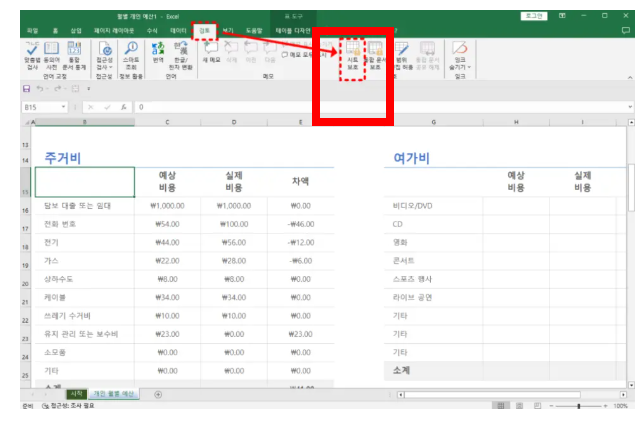Open workbook statistics (통합 문서 통계)
642x448 pixels.
pyautogui.click(x=74, y=56)
